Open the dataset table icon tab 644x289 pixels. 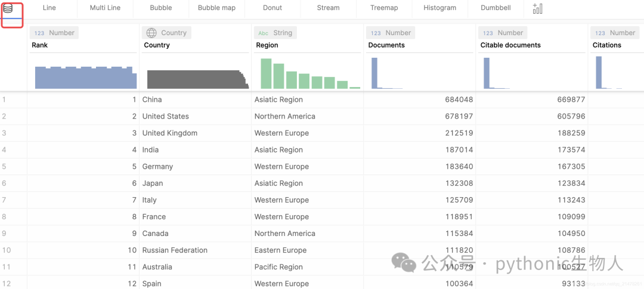pyautogui.click(x=8, y=8)
